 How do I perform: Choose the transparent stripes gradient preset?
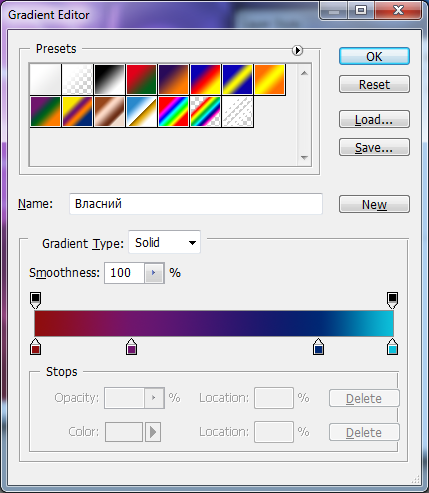(237, 112)
